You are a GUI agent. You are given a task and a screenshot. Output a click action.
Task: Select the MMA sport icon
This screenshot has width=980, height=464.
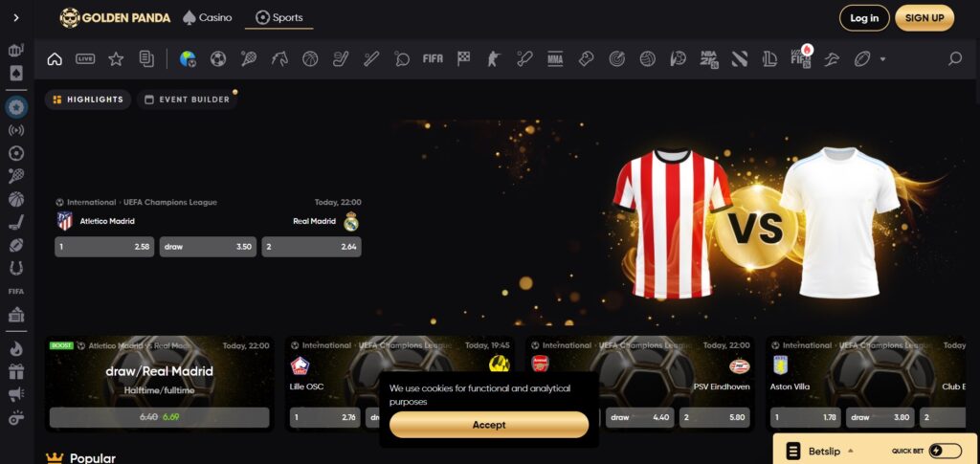click(x=555, y=59)
